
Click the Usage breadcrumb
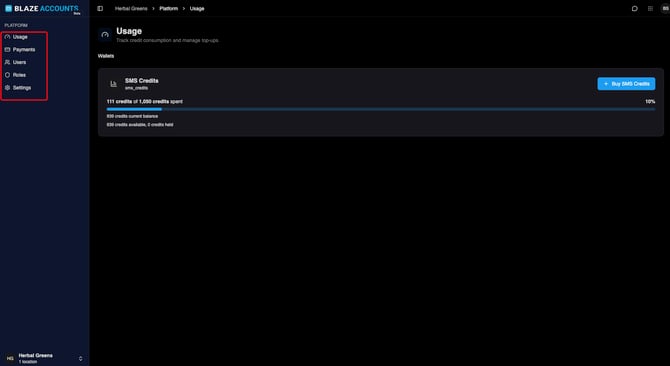[197, 9]
